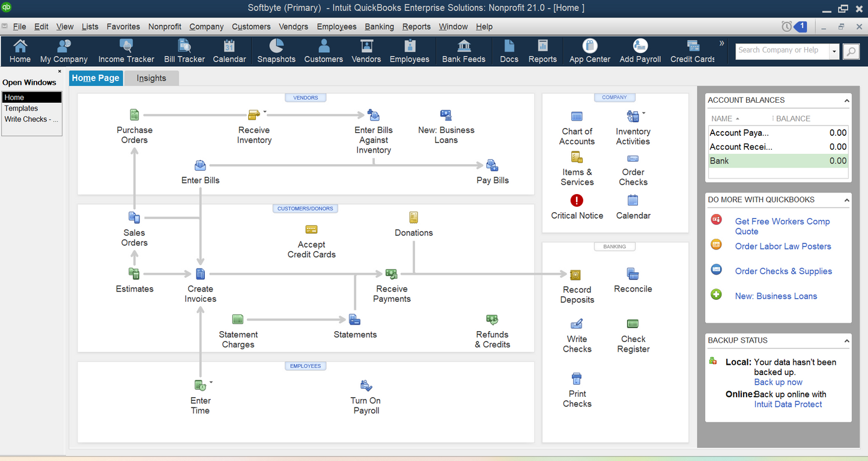Open Write Checks in Banking
Image resolution: width=868 pixels, height=461 pixels.
pyautogui.click(x=577, y=324)
